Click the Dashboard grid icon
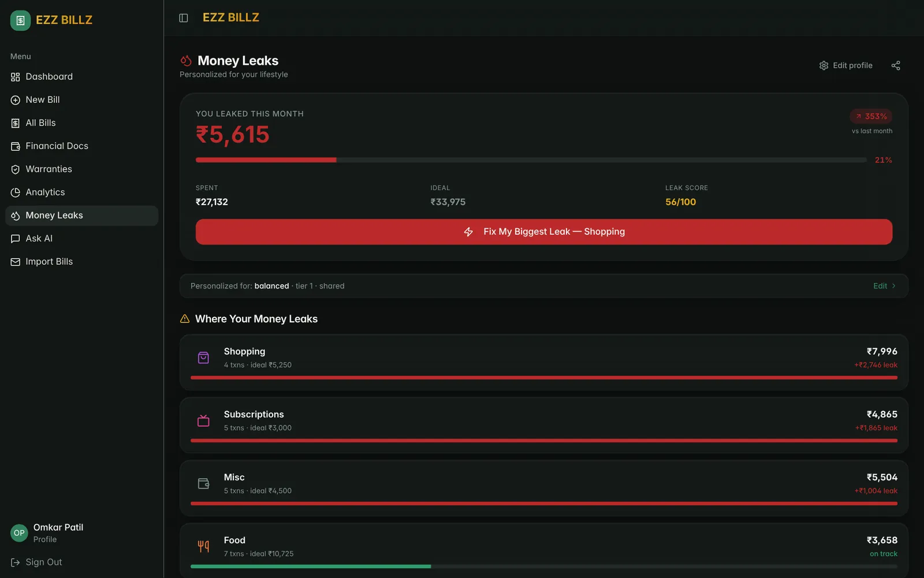 16,77
